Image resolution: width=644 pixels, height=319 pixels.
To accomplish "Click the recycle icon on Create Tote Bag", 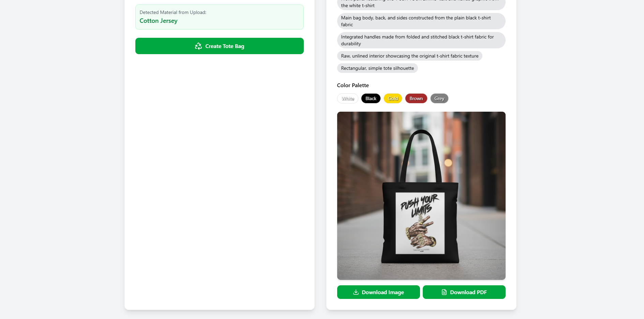I will 198,46.
